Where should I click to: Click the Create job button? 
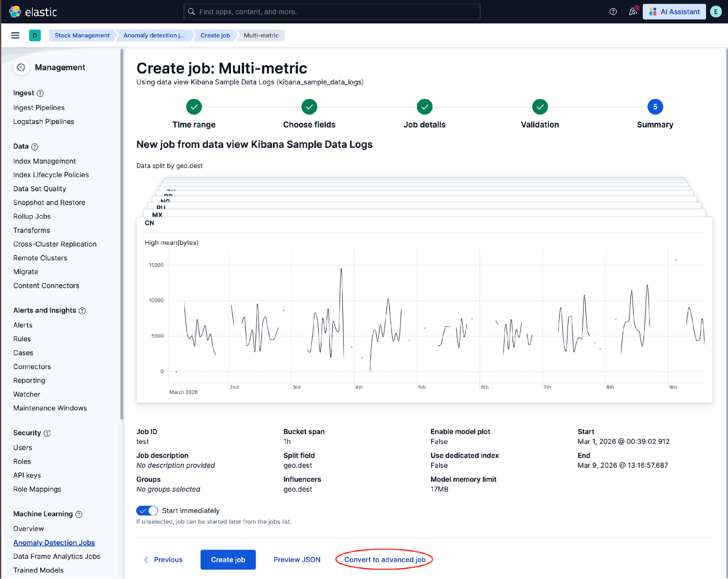pyautogui.click(x=228, y=559)
